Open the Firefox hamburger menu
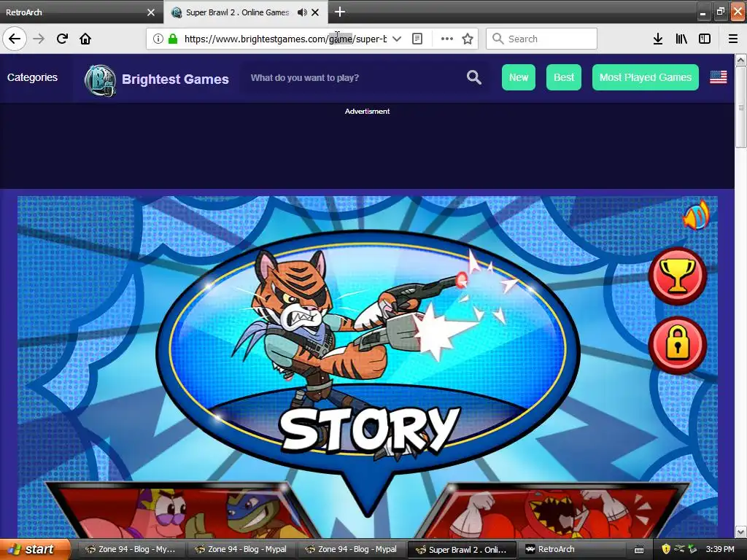747x560 pixels. click(732, 39)
